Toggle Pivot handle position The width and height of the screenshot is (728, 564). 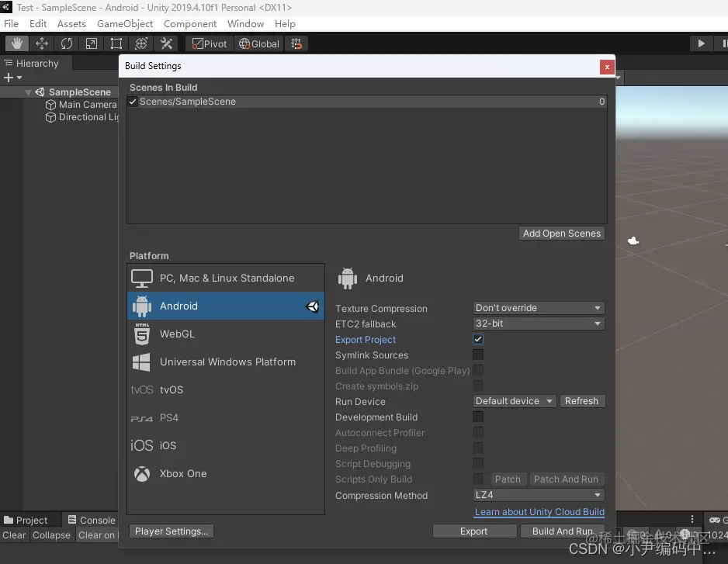tap(210, 43)
